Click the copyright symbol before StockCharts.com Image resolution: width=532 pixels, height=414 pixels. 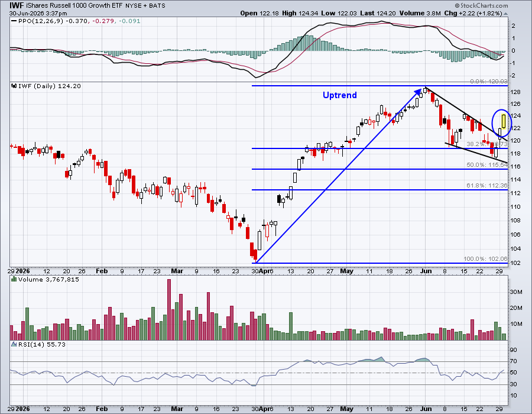(x=457, y=5)
